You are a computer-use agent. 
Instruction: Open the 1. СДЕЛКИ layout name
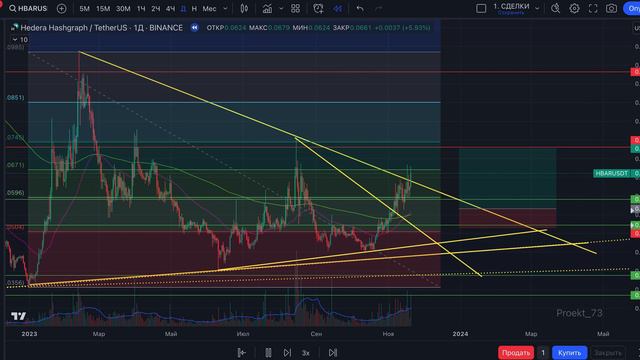click(x=511, y=8)
